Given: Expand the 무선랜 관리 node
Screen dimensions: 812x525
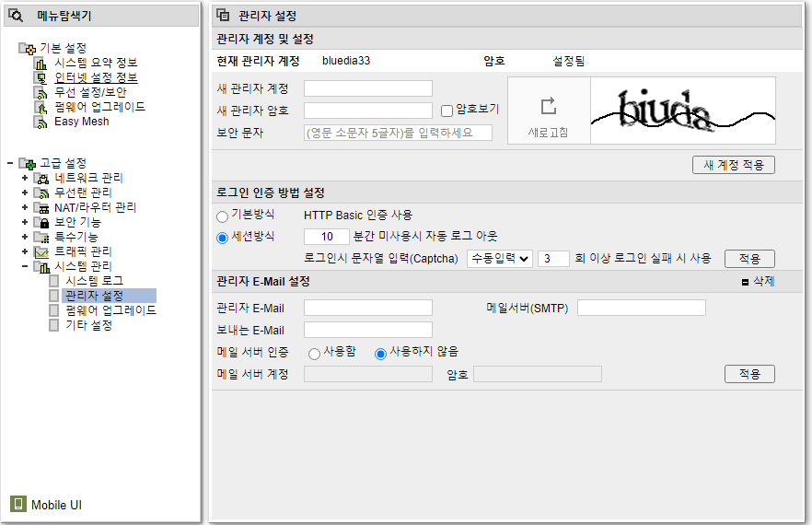Looking at the screenshot, I should coord(24,192).
